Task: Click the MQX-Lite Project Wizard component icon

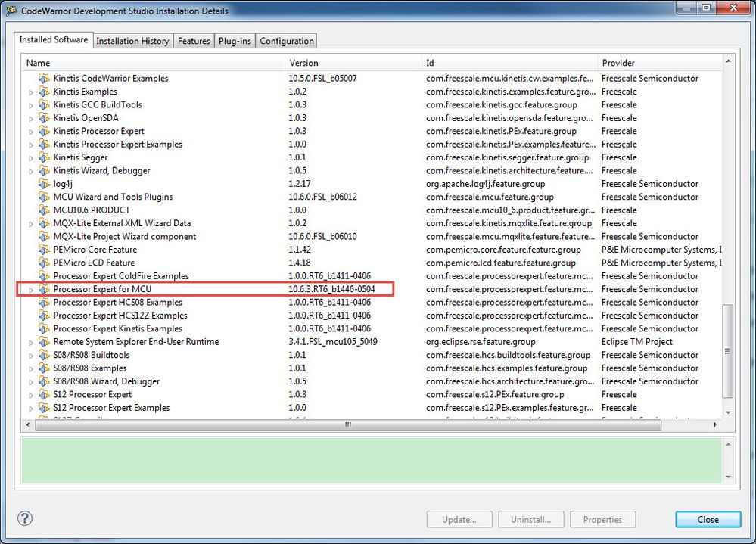Action: pyautogui.click(x=44, y=236)
